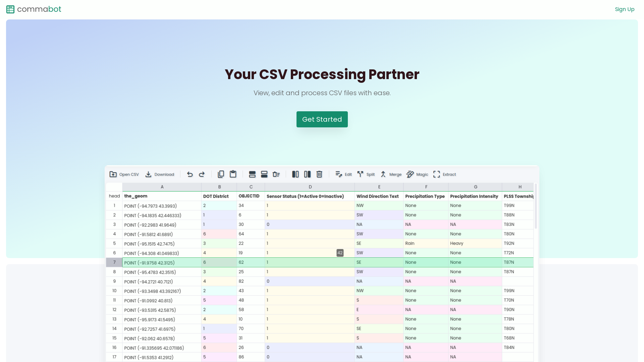This screenshot has height=362, width=644.
Task: Click the 'Heavy' intensity cell
Action: [x=475, y=243]
